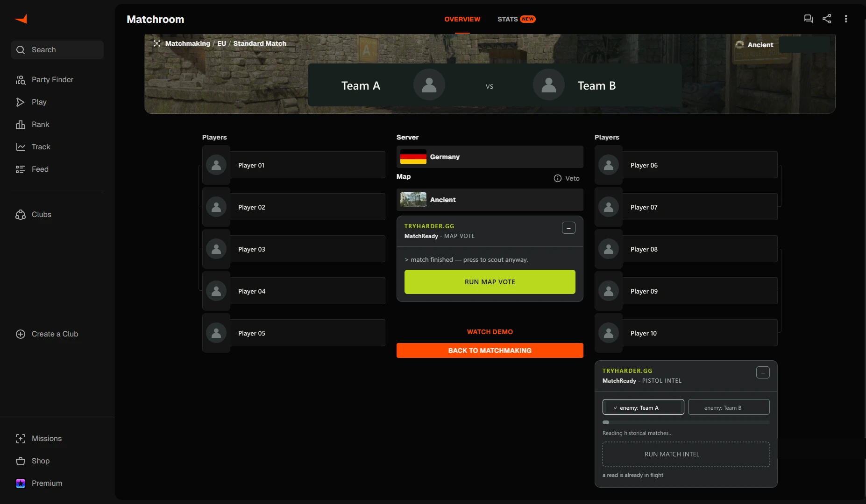Select enemy: Team A option
Viewport: 866px width, 504px height.
click(643, 407)
